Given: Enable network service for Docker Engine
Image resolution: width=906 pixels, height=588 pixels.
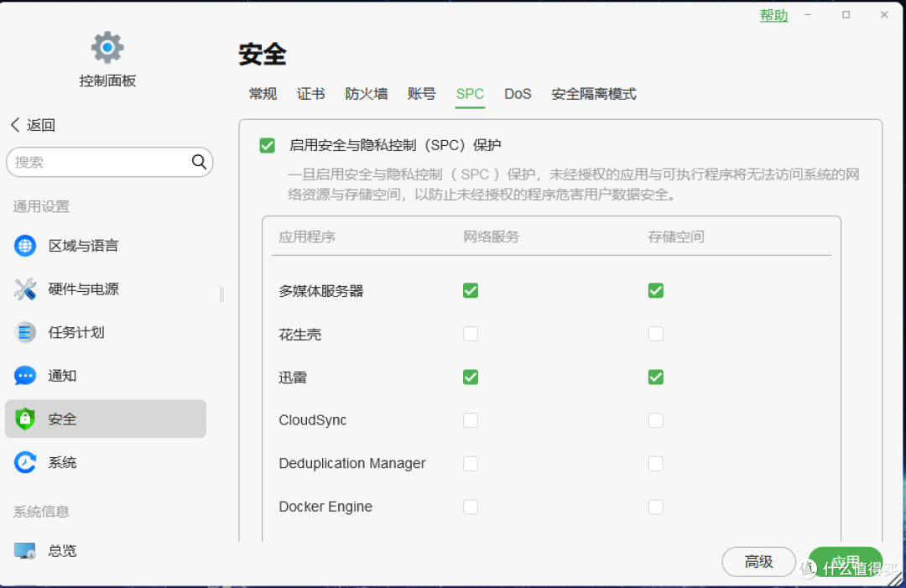Looking at the screenshot, I should [471, 507].
